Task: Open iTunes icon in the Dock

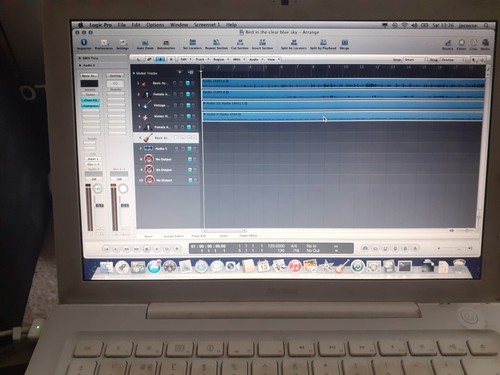Action: [x=294, y=266]
